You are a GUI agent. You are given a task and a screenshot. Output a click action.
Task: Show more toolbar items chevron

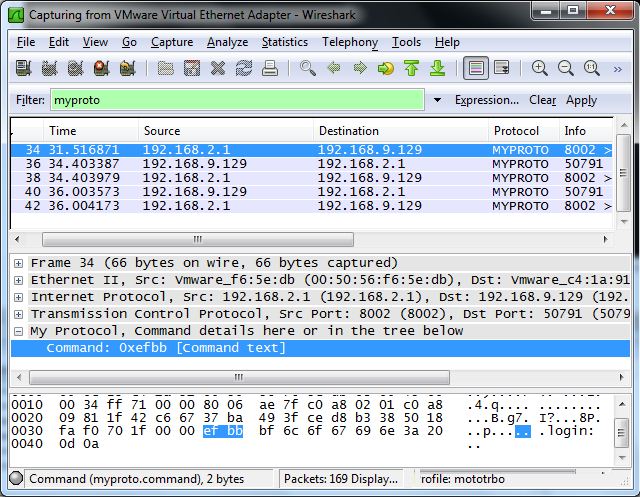pyautogui.click(x=618, y=69)
